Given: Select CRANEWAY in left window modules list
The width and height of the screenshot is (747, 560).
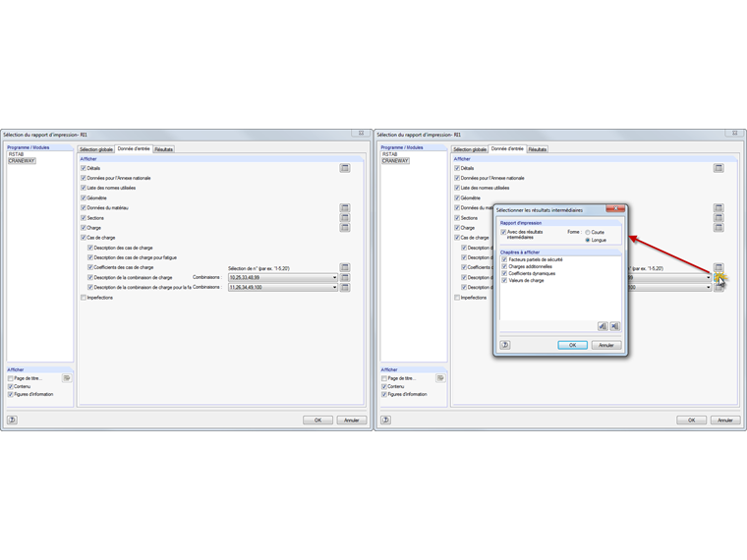Looking at the screenshot, I should tap(22, 161).
